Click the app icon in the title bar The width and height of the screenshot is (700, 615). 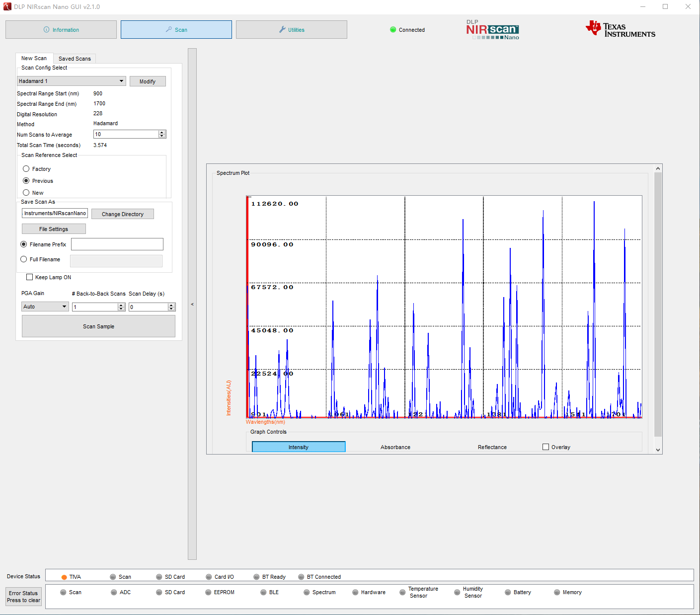pos(7,6)
